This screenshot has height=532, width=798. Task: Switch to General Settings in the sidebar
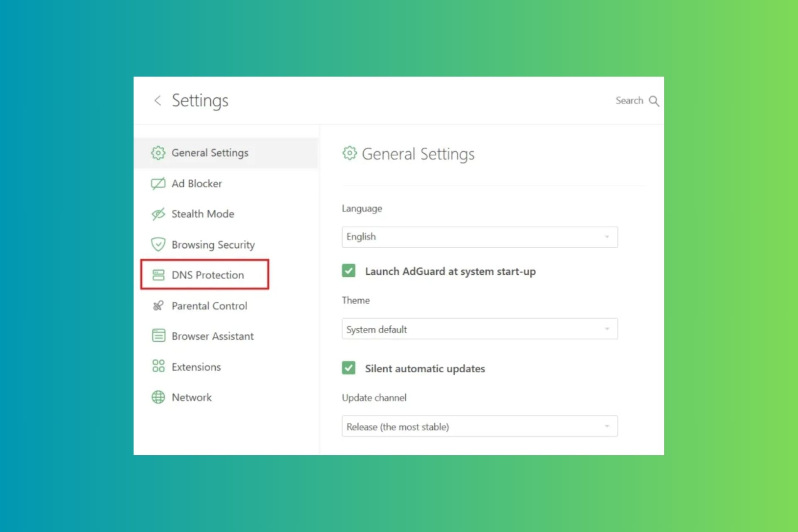coord(210,153)
